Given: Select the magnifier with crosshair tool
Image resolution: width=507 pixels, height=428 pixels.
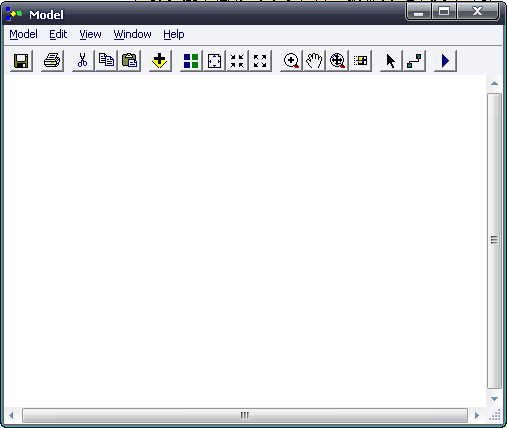Looking at the screenshot, I should coord(337,61).
